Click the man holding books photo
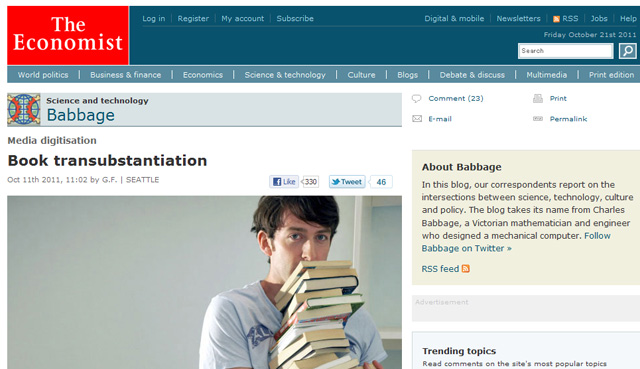This screenshot has width=640, height=369. click(x=204, y=282)
